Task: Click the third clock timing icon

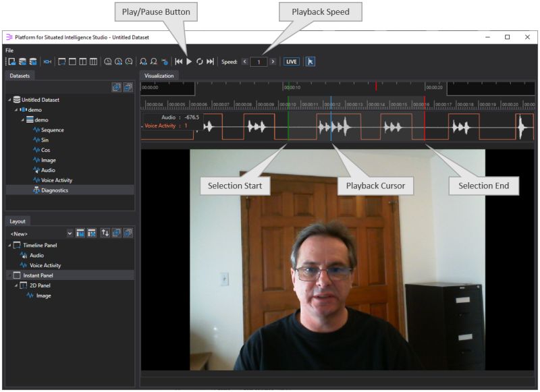Action: [x=129, y=61]
